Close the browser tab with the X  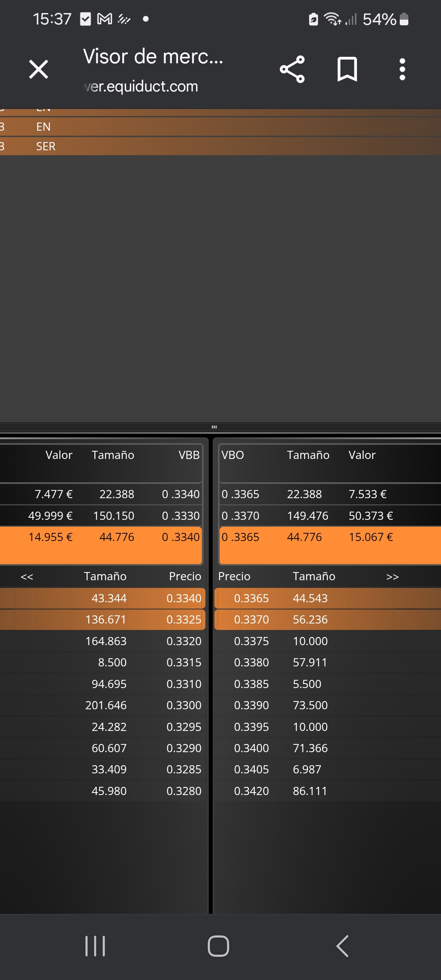(x=39, y=69)
